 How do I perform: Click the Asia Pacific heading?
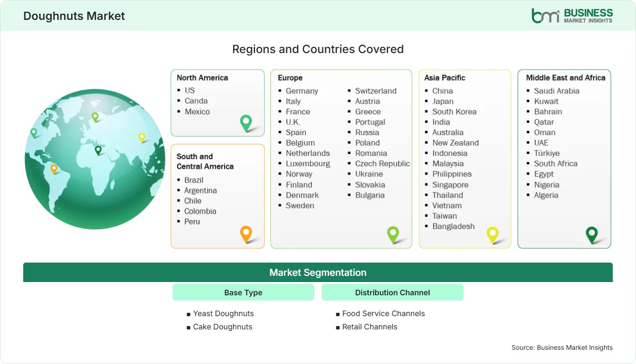(x=445, y=78)
